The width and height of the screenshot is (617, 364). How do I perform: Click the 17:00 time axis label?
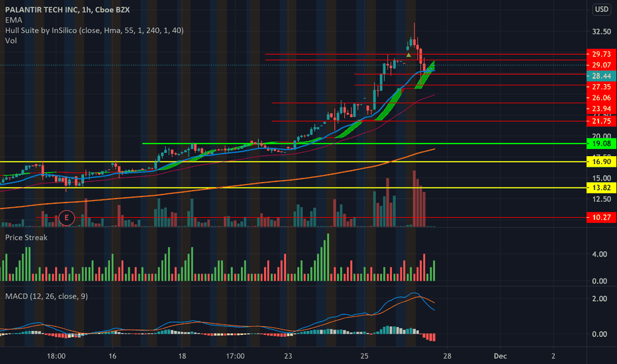(235, 356)
